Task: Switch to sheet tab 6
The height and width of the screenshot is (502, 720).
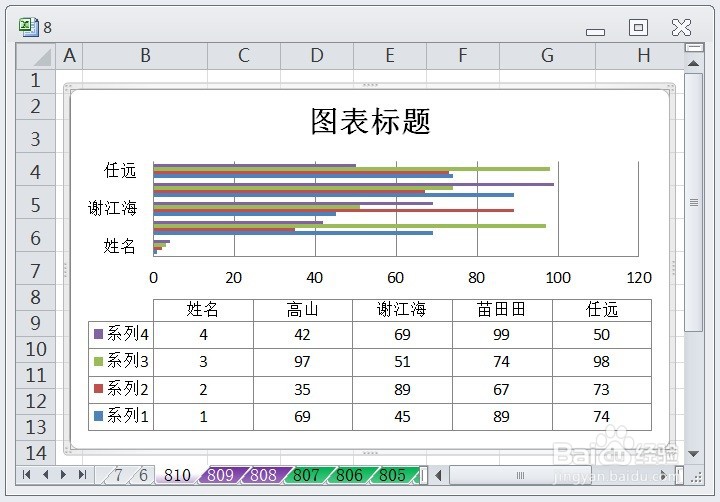Action: point(143,475)
